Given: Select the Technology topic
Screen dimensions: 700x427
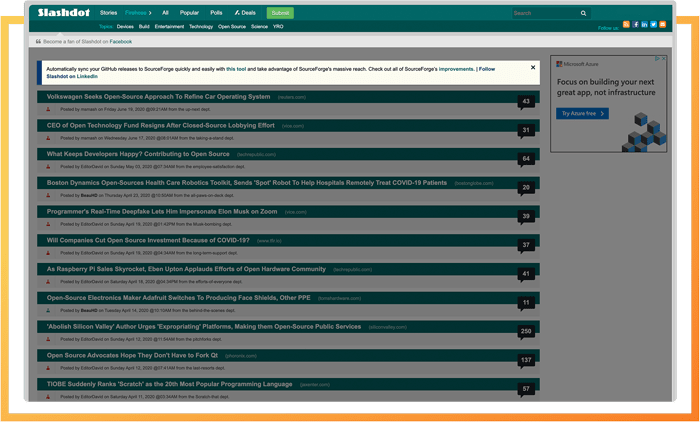Looking at the screenshot, I should [x=201, y=27].
